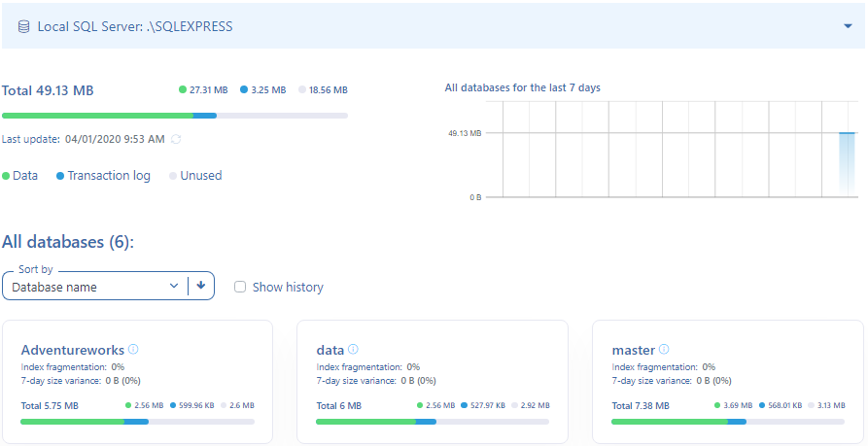
Task: Click the blue Transaction log legend dot
Action: [x=60, y=176]
